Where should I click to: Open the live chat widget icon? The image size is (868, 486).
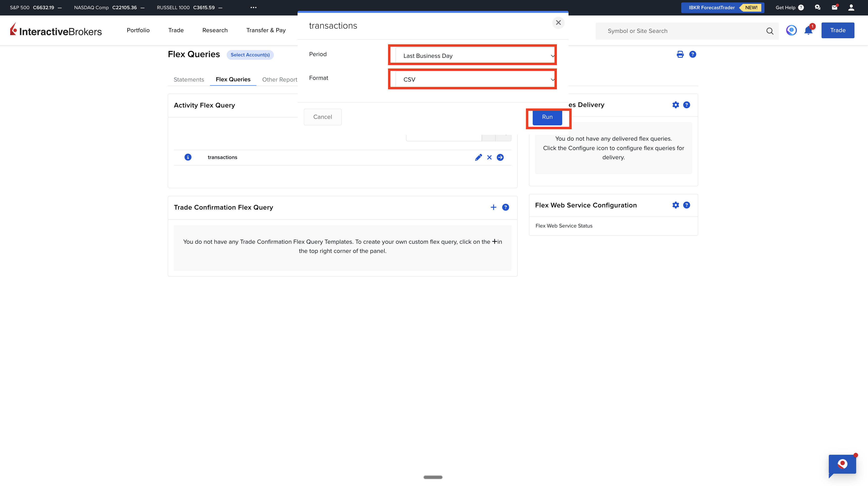pos(842,464)
